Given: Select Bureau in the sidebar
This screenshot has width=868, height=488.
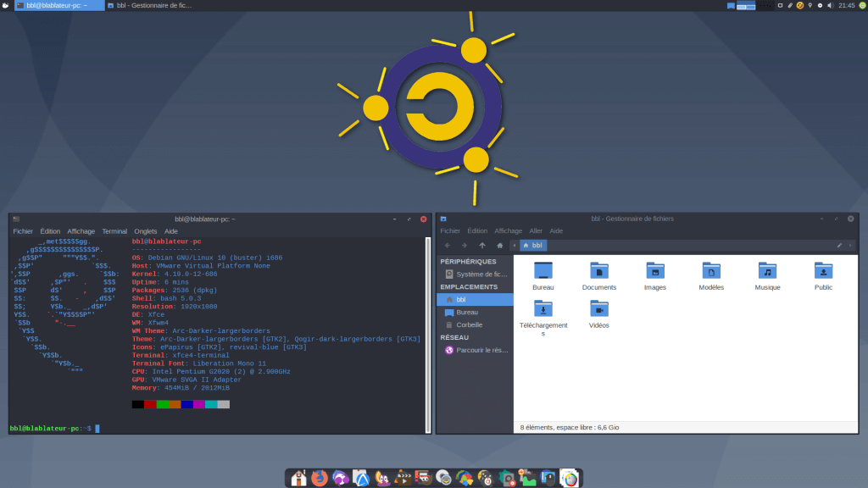Looking at the screenshot, I should pyautogui.click(x=475, y=312).
